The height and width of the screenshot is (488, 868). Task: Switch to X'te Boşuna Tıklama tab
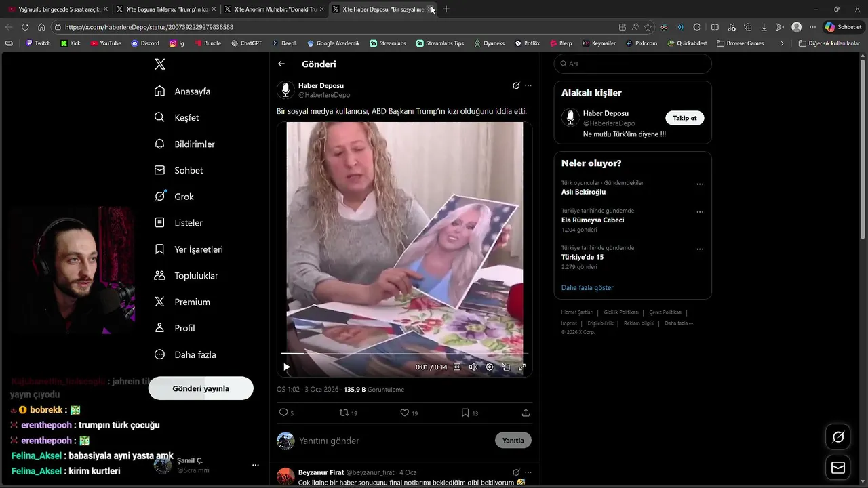[165, 9]
